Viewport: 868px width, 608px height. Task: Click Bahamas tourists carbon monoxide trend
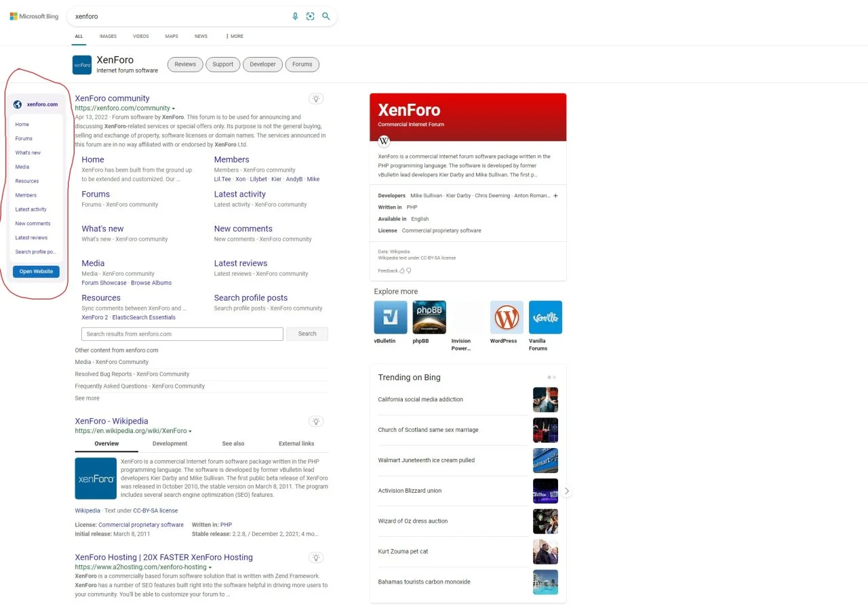click(424, 582)
